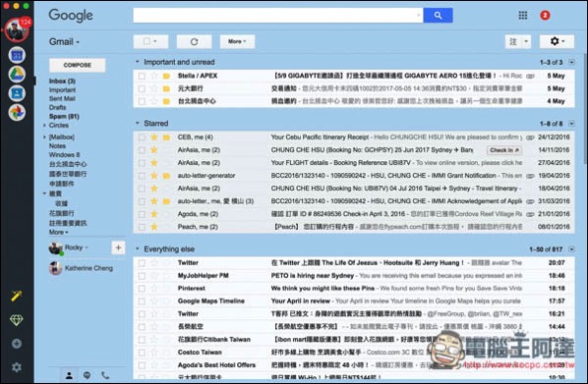
Task: Open the Google Contacts icon in sidebar
Action: 17,93
